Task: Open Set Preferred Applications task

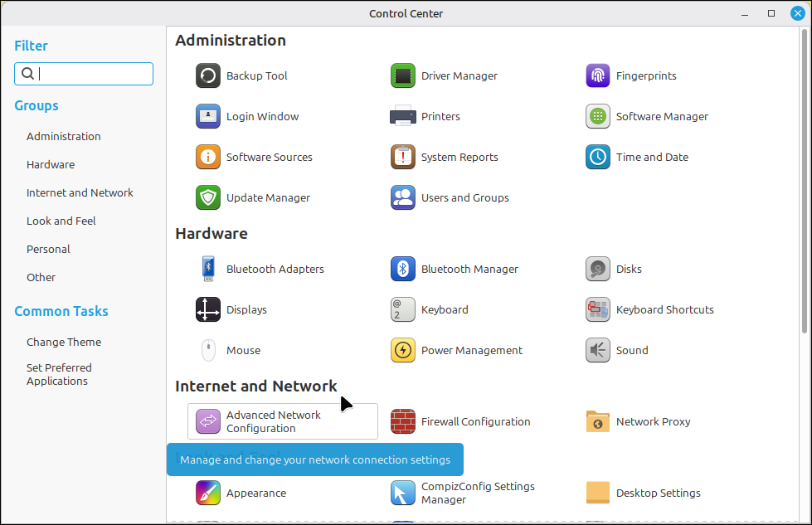Action: (59, 374)
